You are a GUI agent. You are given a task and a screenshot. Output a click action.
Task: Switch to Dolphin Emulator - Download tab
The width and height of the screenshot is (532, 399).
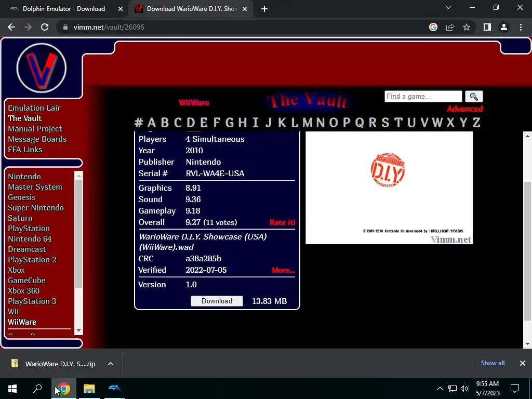[64, 9]
